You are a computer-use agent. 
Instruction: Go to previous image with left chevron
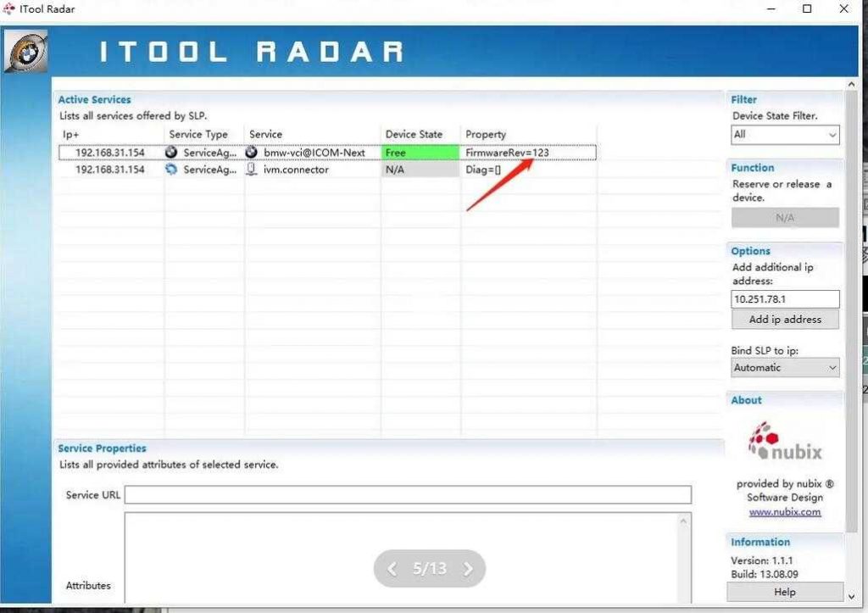coord(392,569)
